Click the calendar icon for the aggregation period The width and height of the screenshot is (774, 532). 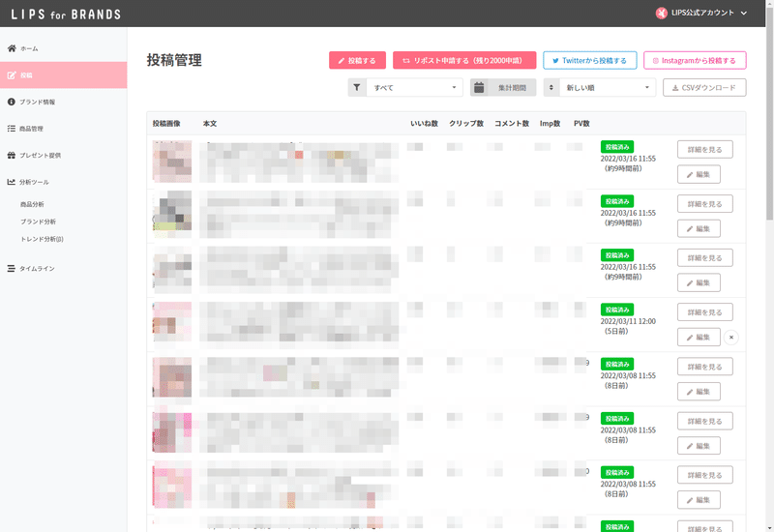pyautogui.click(x=479, y=87)
